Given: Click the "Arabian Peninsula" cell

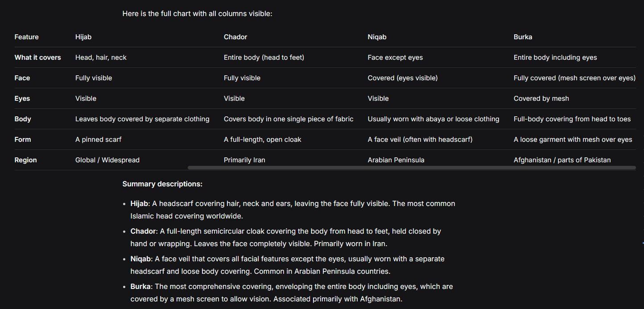Looking at the screenshot, I should coord(396,160).
